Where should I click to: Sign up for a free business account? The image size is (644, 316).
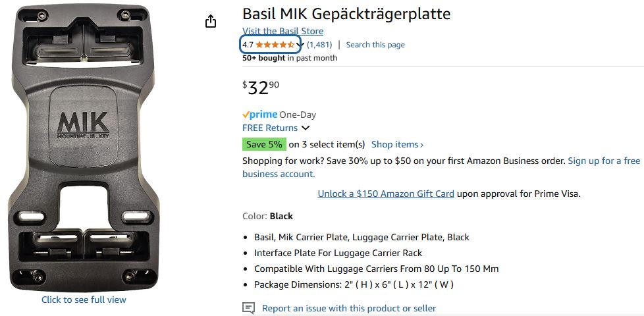pyautogui.click(x=604, y=161)
